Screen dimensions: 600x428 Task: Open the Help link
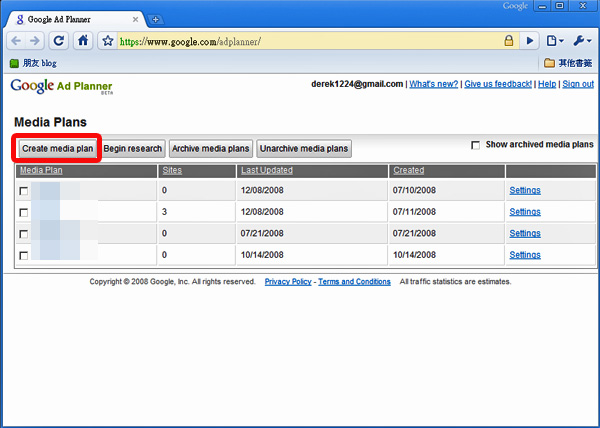547,84
